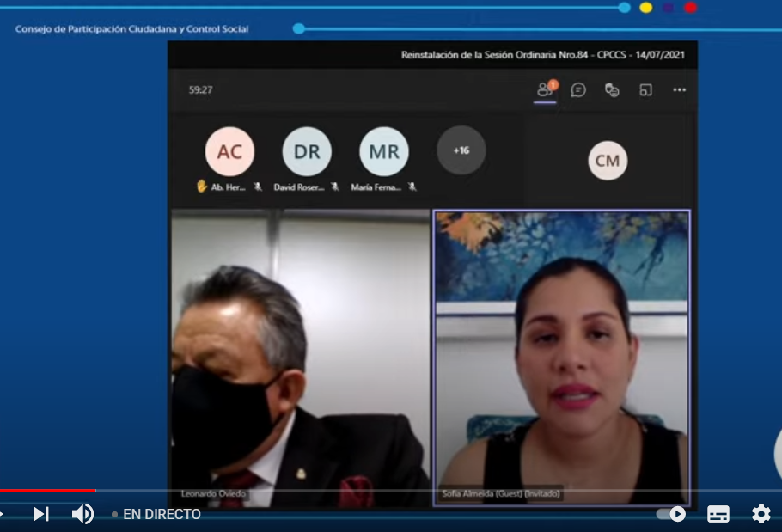
Task: Select the DR participant avatar
Action: [307, 151]
